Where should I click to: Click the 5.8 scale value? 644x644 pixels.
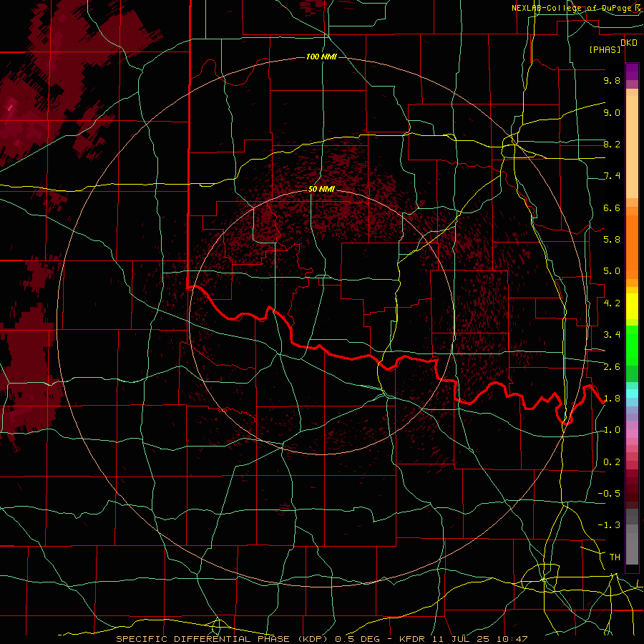point(612,240)
